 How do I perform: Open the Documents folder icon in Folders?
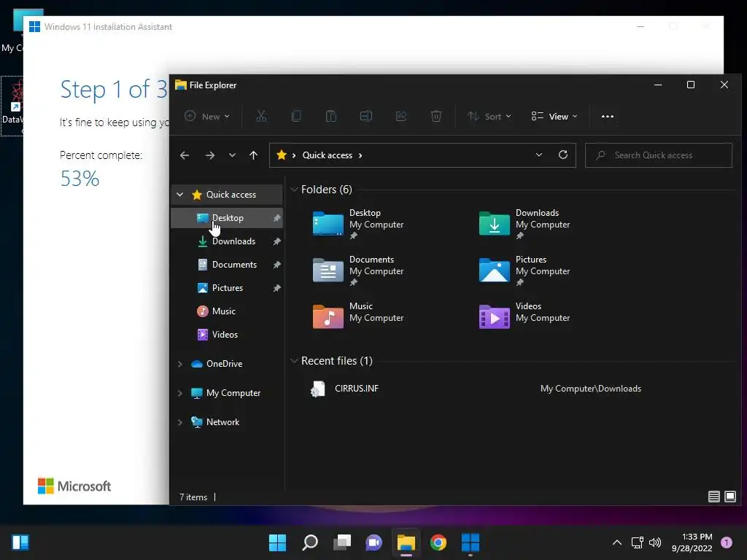328,270
